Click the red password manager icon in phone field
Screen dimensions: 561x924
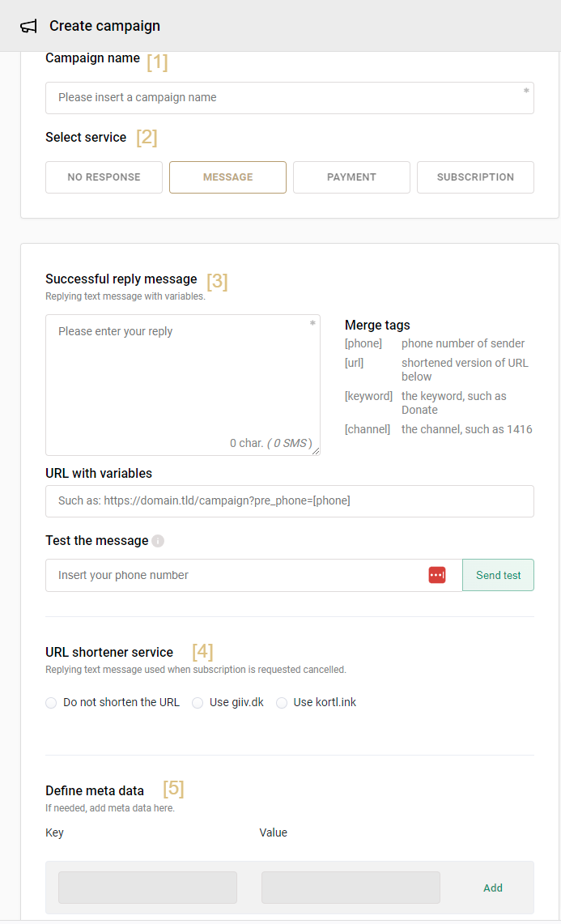(x=436, y=575)
